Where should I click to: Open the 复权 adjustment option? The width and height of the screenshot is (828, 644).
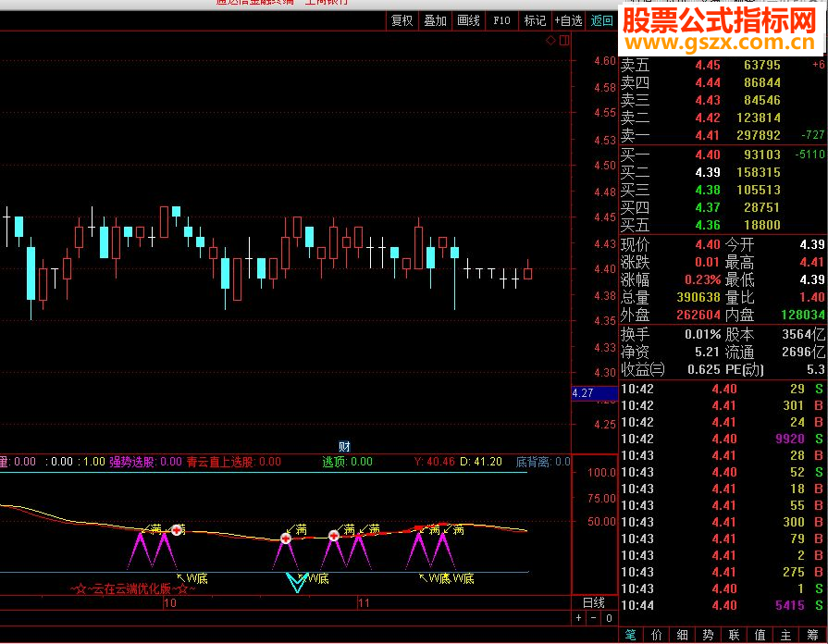coord(402,20)
